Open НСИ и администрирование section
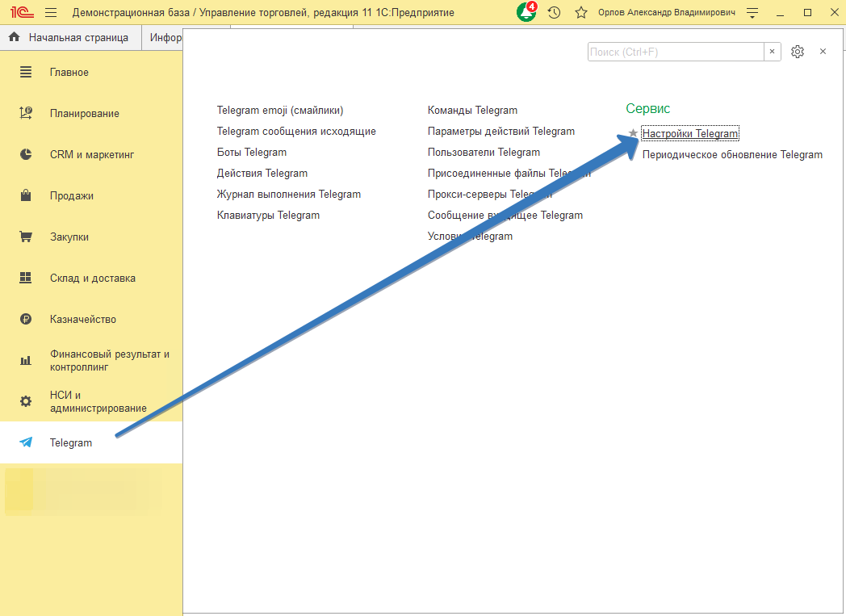 (x=98, y=401)
